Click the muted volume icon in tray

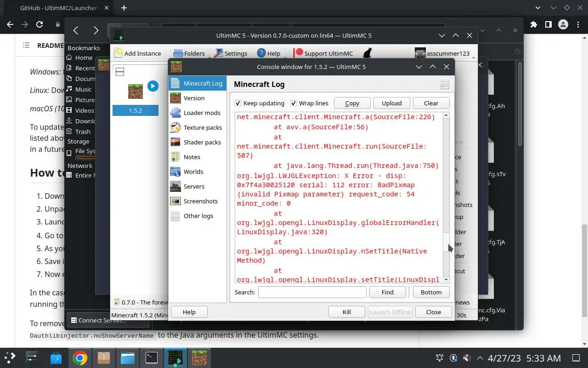[x=467, y=358]
